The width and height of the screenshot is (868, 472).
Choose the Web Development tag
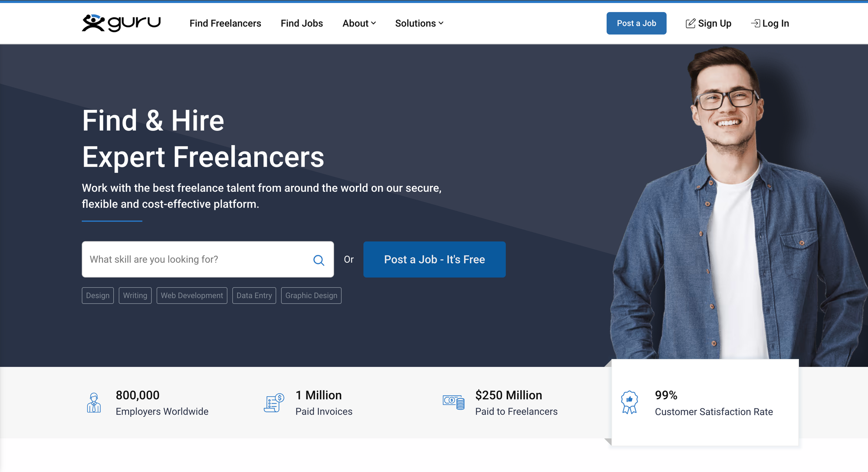pyautogui.click(x=192, y=296)
